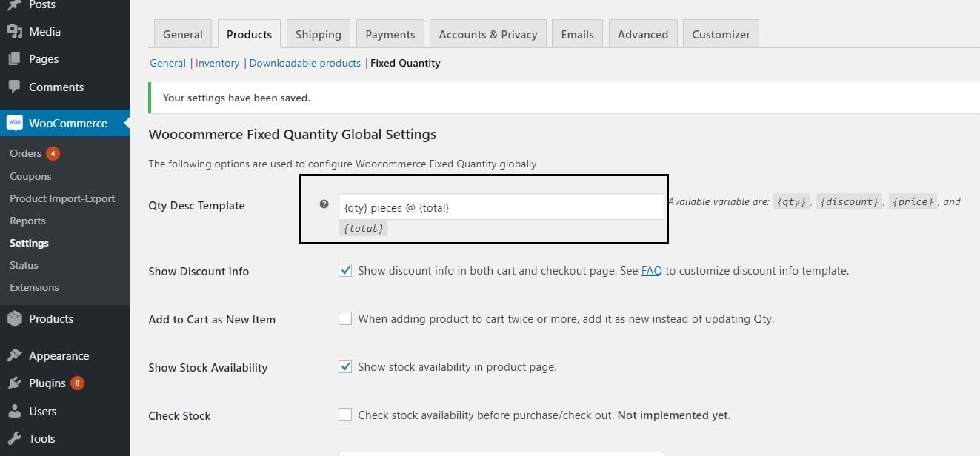Viewport: 980px width, 456px height.
Task: Uncheck Show Stock Availability
Action: (345, 366)
